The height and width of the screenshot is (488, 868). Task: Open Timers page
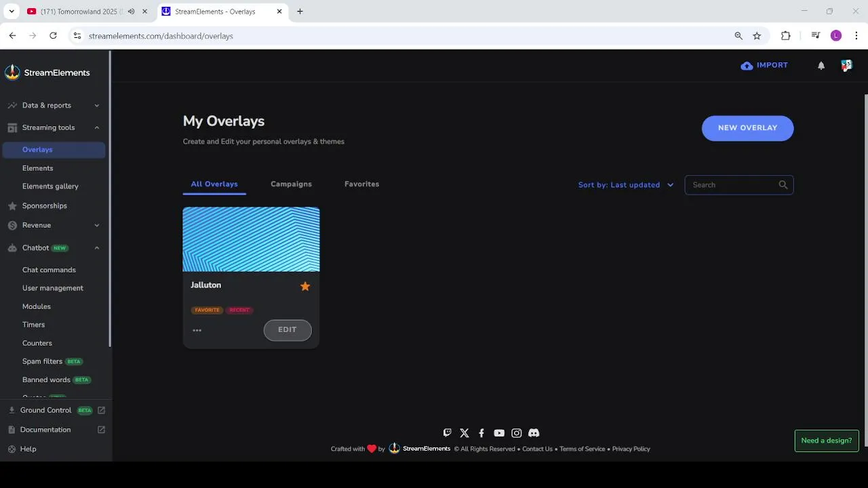pyautogui.click(x=33, y=325)
